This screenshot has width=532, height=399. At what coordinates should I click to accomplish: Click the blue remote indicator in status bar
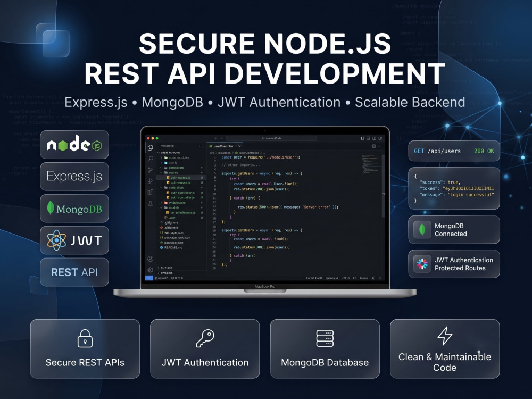coord(149,278)
